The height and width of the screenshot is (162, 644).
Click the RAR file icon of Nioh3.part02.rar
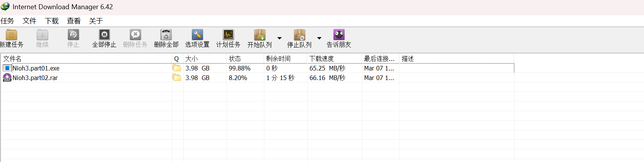pyautogui.click(x=7, y=78)
